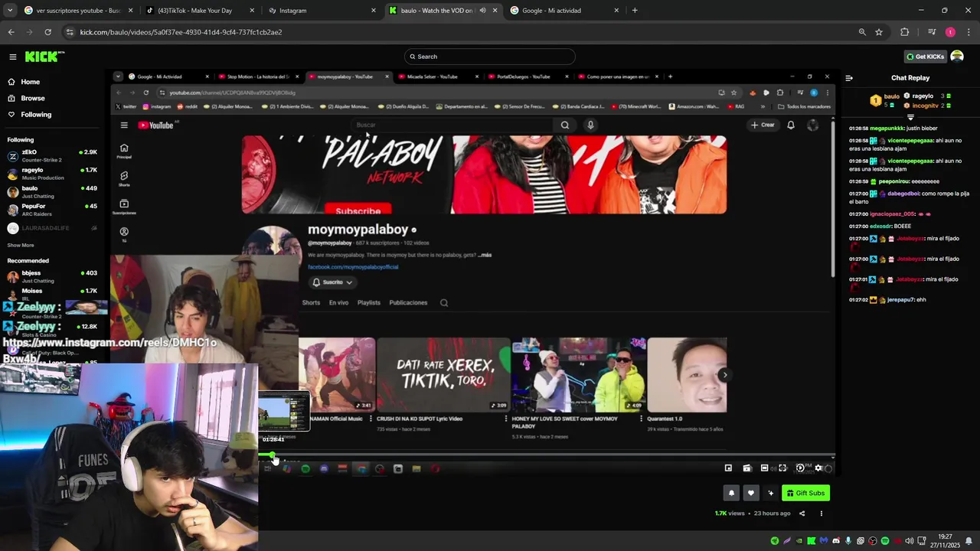Open the Malwarebytes tray icon
980x551 pixels.
tap(824, 541)
